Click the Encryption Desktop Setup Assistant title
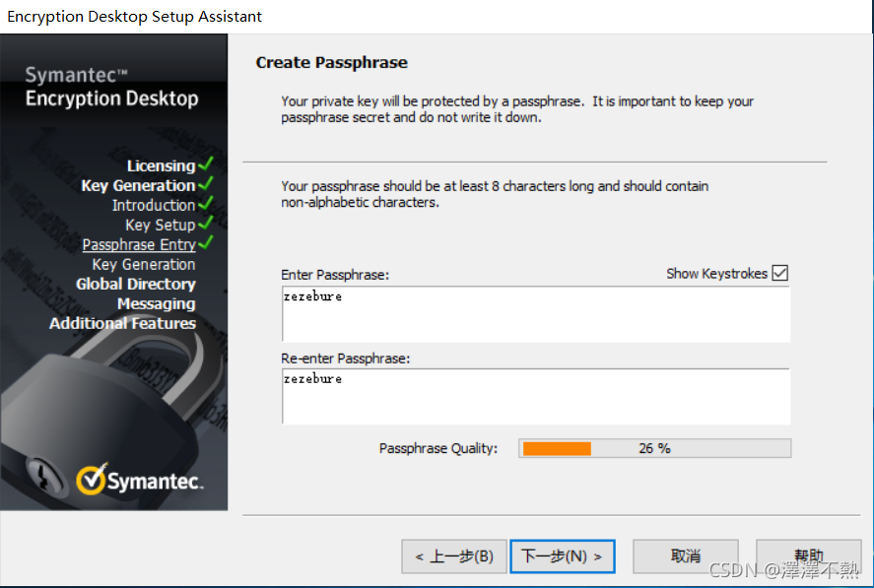Viewport: 874px width, 588px height. 134,16
